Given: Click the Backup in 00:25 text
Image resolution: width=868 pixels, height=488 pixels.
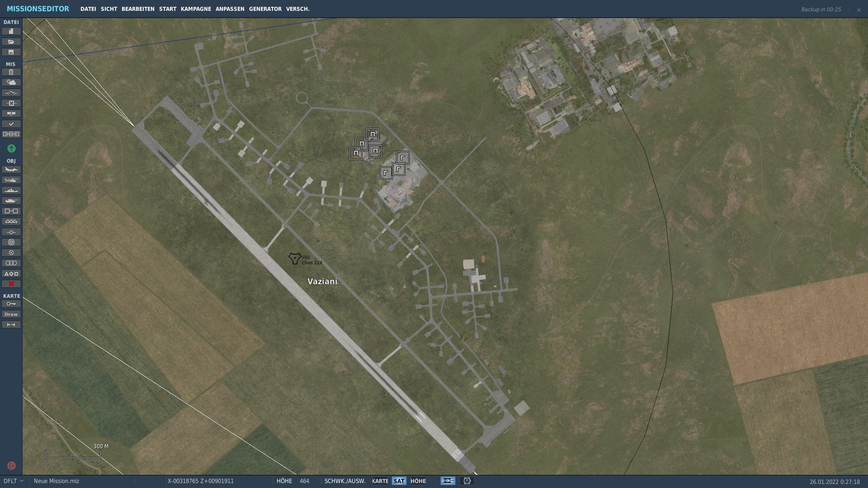Looking at the screenshot, I should (821, 9).
